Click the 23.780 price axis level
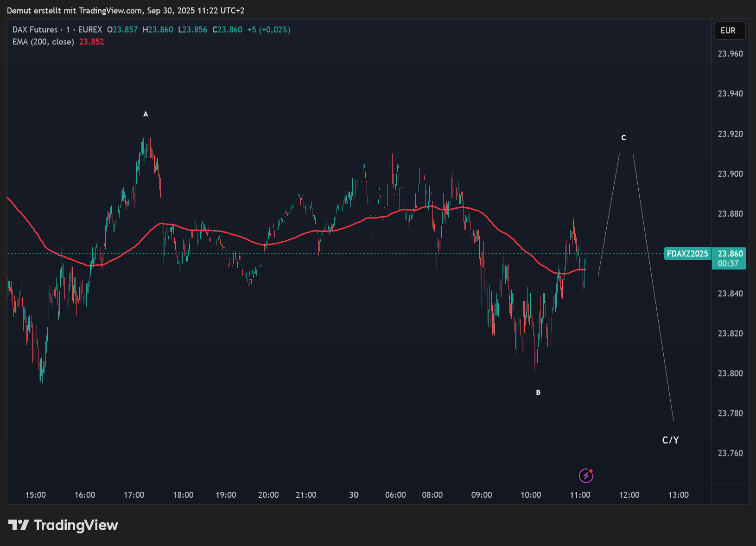The image size is (756, 546). tap(730, 413)
